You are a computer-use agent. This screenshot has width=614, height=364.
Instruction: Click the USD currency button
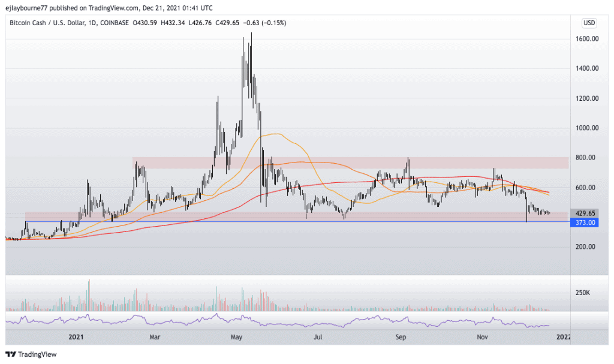coord(589,23)
